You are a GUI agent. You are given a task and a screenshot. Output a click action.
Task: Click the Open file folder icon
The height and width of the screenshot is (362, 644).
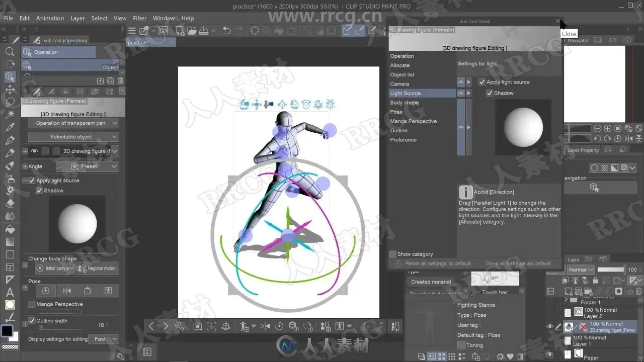[191, 31]
